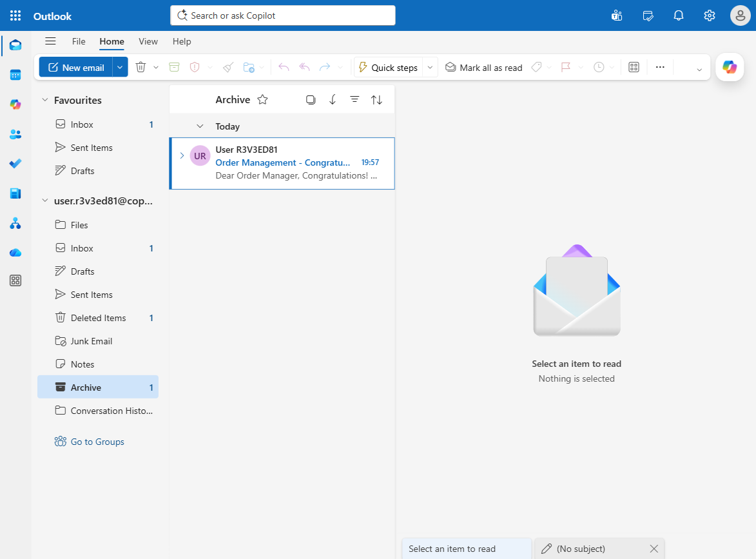
Task: Click the Archive icon in ribbon
Action: point(174,67)
